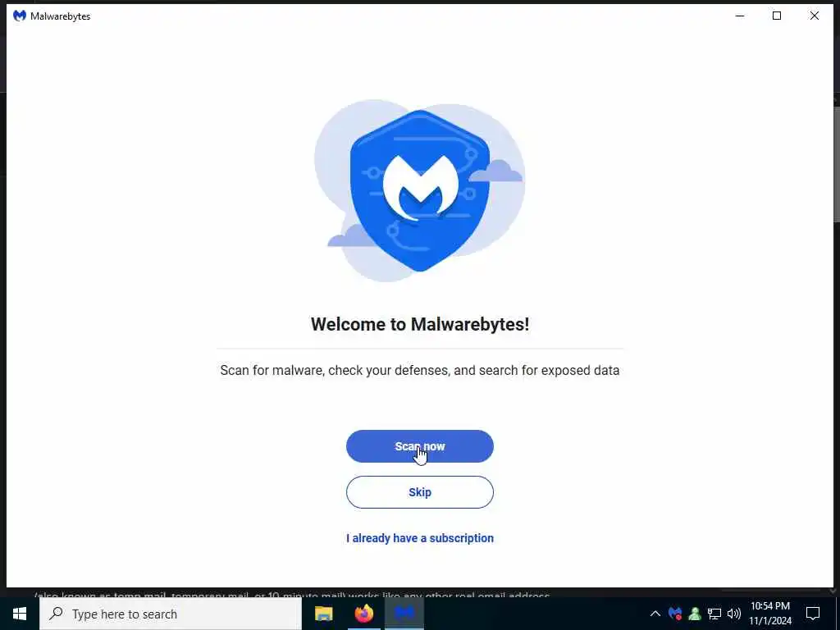Expand the hidden system tray icons chevron
Screen dimensions: 840x630
[655, 614]
